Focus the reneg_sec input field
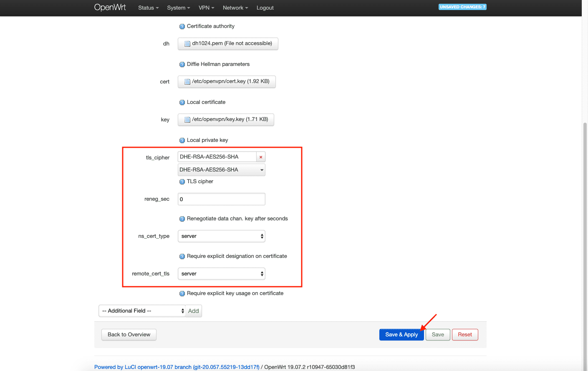 (x=221, y=199)
